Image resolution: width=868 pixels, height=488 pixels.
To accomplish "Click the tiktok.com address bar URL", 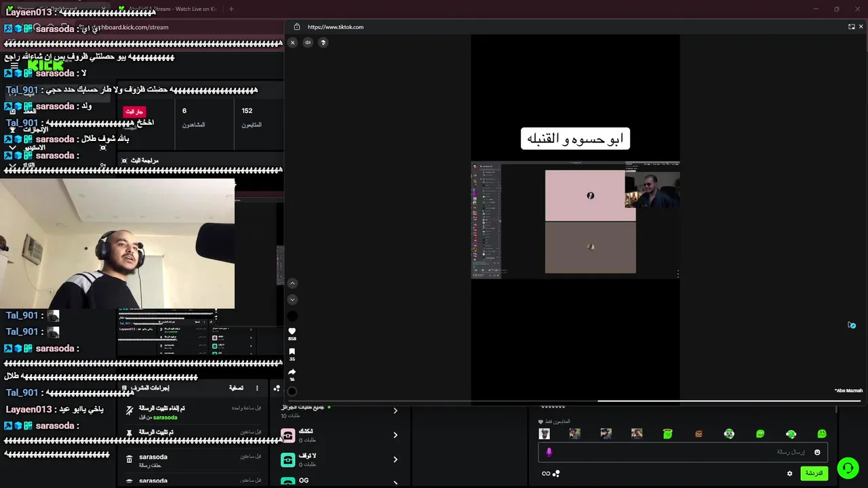I will 336,27.
